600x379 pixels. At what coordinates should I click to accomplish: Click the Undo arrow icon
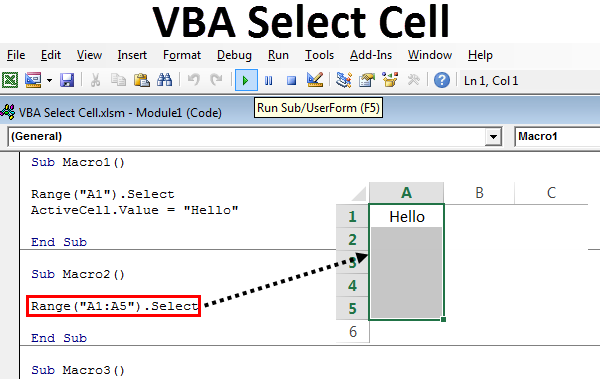click(194, 80)
